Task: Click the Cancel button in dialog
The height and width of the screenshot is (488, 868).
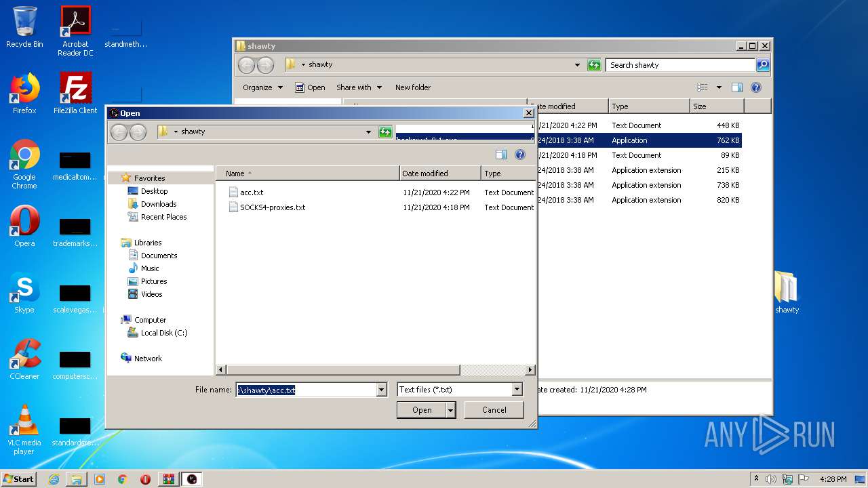Action: (494, 410)
